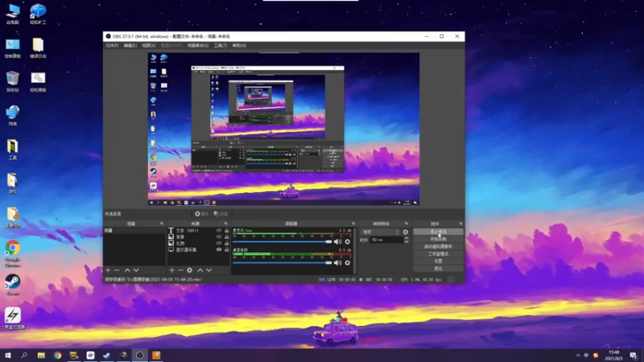The image size is (644, 362).
Task: Toggle visibility of the 背景 source
Action: [219, 237]
